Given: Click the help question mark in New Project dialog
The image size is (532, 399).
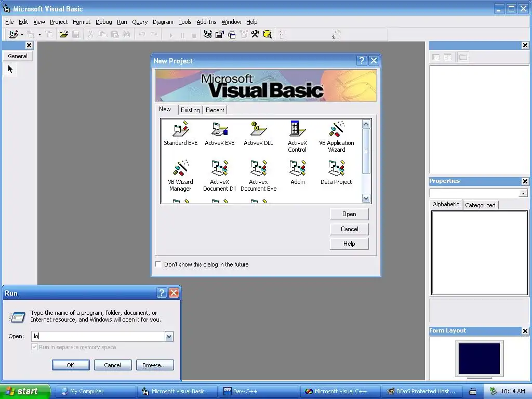Looking at the screenshot, I should 362,61.
